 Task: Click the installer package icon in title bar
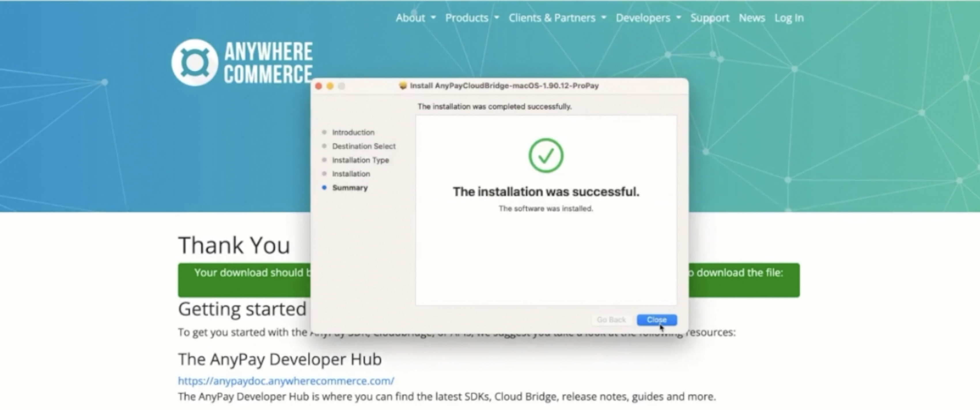tap(403, 86)
